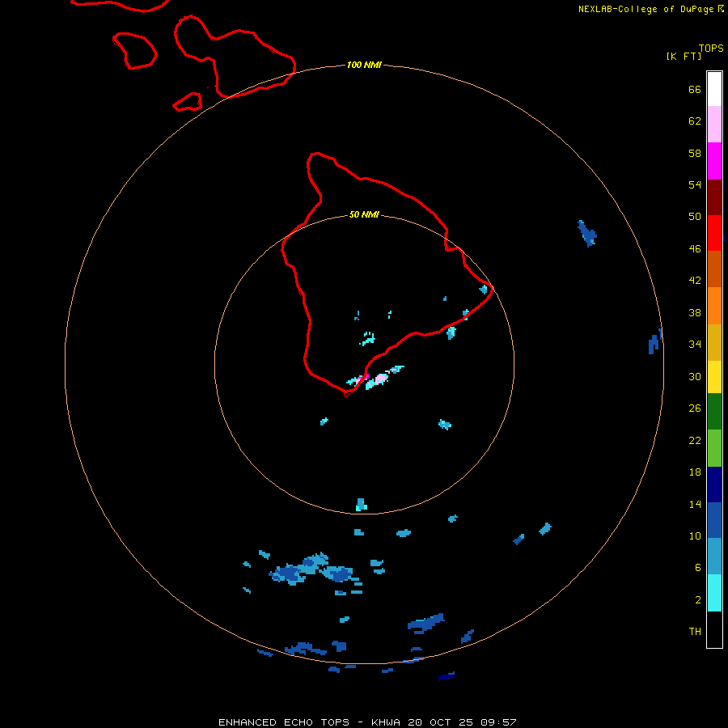Select the legend value 50
Screen dimensions: 728x728
[695, 216]
